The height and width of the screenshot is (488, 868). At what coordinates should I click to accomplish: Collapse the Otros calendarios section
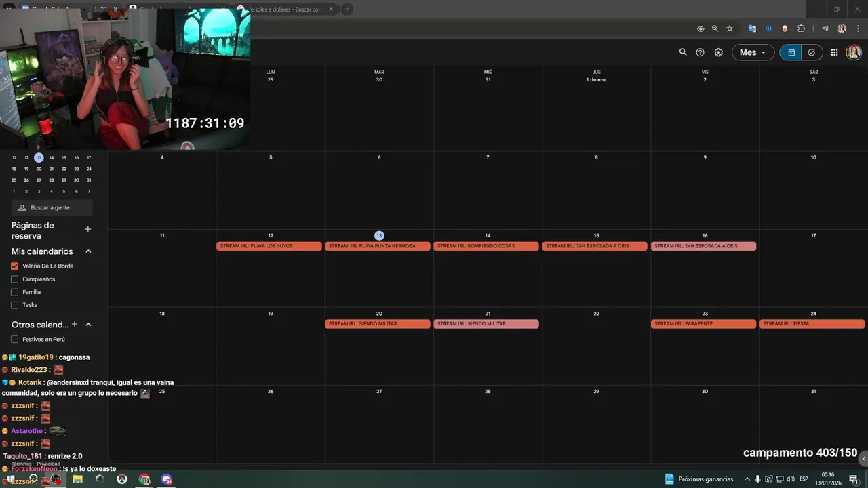[x=88, y=325]
